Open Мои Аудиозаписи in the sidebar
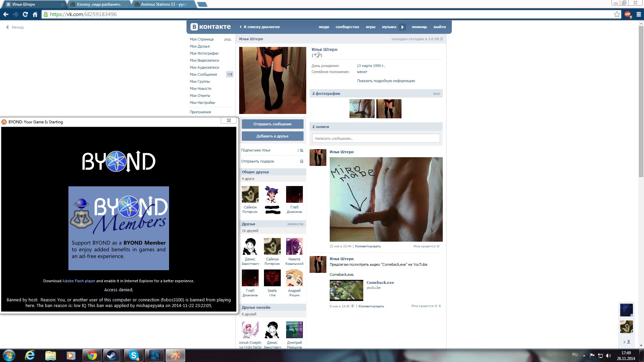644x362 pixels. (x=204, y=67)
